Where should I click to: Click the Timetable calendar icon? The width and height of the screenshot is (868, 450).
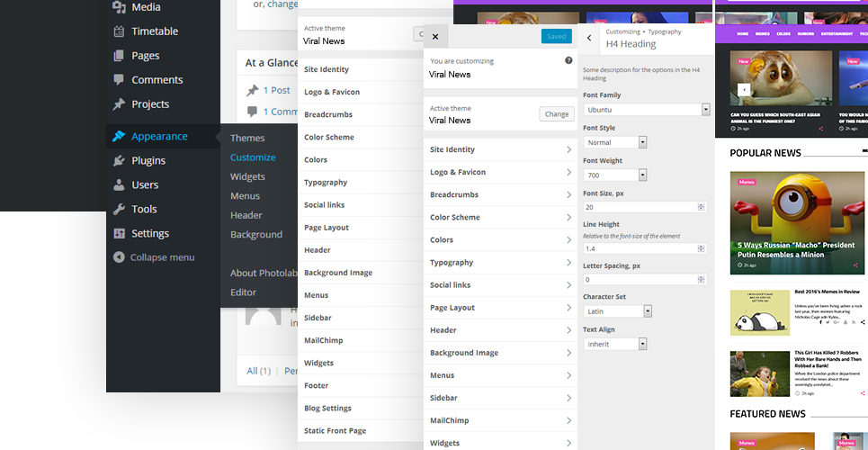[x=119, y=31]
